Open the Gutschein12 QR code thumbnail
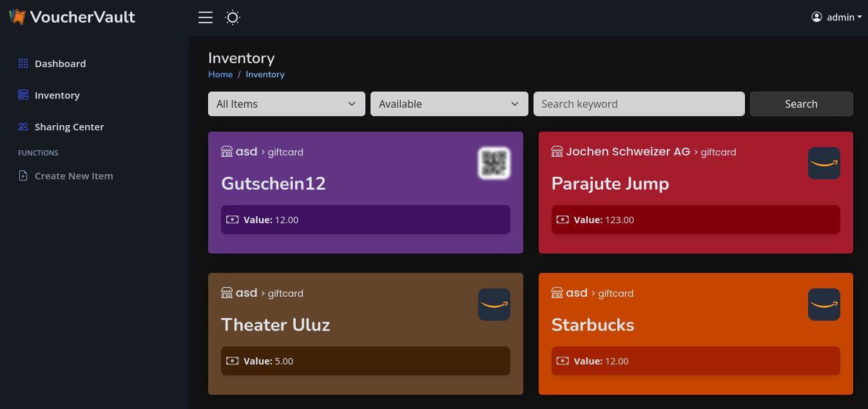The height and width of the screenshot is (409, 868). (x=494, y=163)
